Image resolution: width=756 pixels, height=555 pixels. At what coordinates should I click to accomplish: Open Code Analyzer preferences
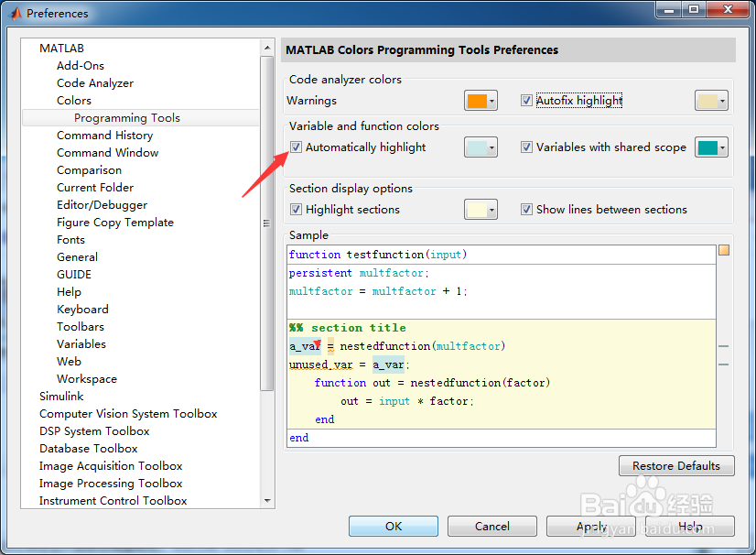95,83
